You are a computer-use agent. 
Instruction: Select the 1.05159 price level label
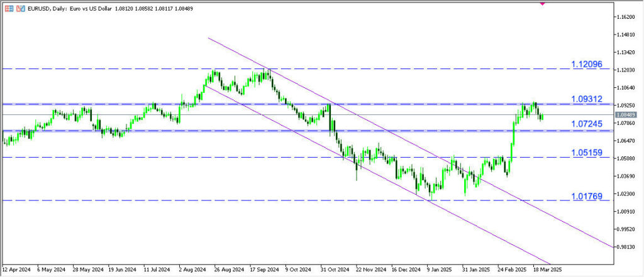click(x=587, y=153)
